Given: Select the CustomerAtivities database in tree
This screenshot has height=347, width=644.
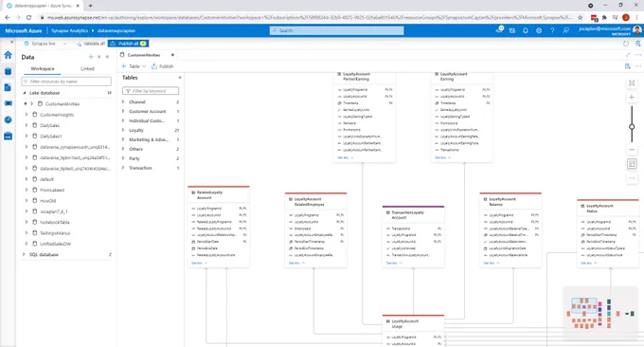Looking at the screenshot, I should click(62, 104).
